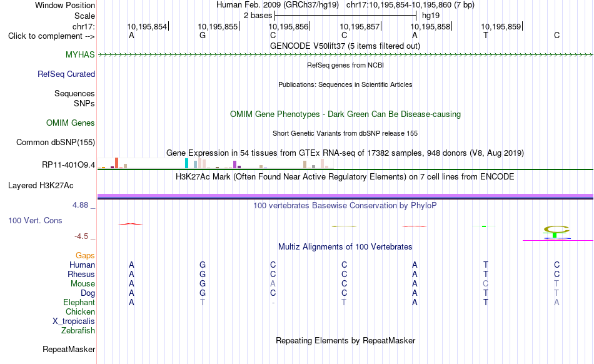The height and width of the screenshot is (364, 594).
Task: Select the X_tropicalis alignment row label
Action: point(74,321)
